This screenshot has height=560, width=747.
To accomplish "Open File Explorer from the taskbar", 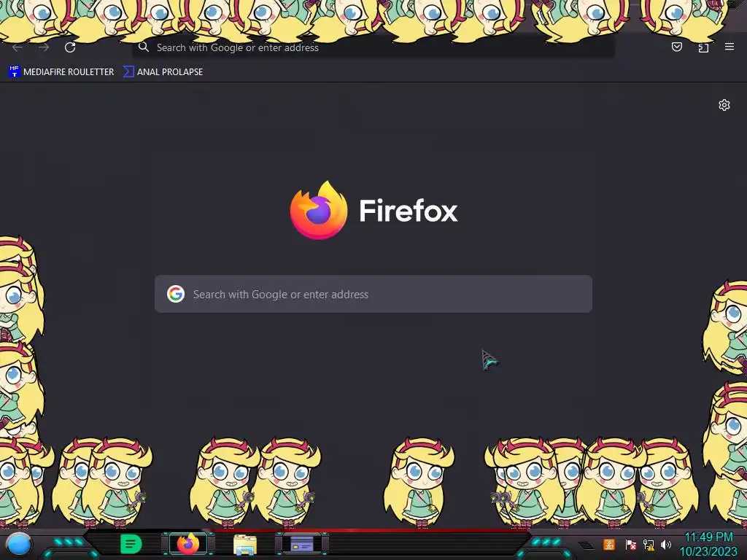I will pos(245,545).
